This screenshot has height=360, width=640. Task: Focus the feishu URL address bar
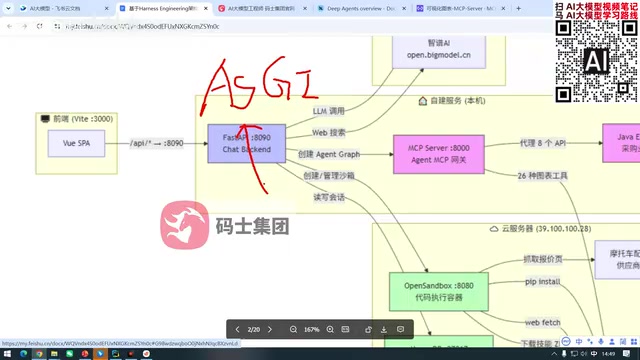pos(142,26)
